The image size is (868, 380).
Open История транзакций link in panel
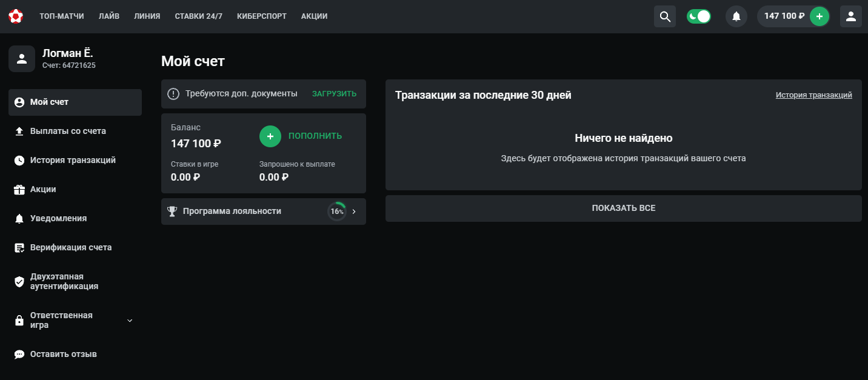[813, 95]
